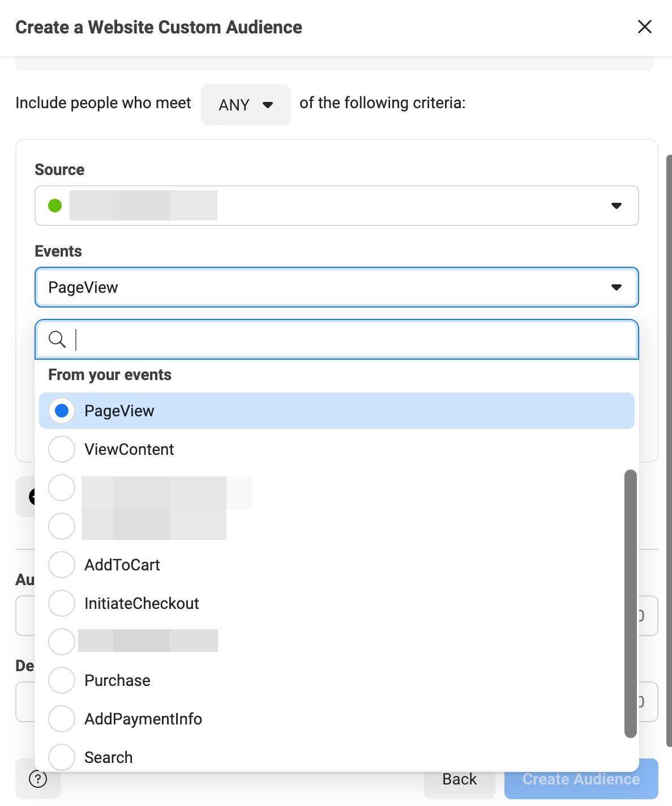Select the PageView radio button

coord(62,411)
